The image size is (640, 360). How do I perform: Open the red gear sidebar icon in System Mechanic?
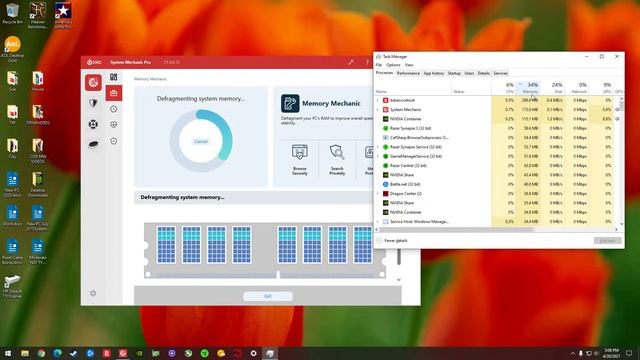(93, 82)
